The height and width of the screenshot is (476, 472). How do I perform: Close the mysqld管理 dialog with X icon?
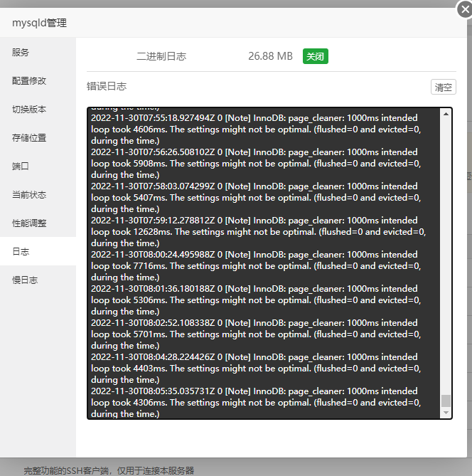tap(465, 10)
